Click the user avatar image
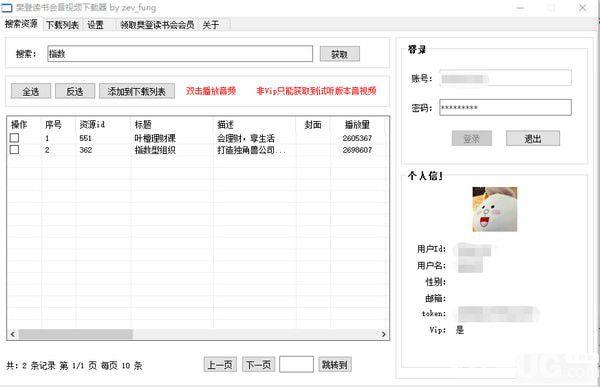This screenshot has width=600, height=387. point(494,209)
